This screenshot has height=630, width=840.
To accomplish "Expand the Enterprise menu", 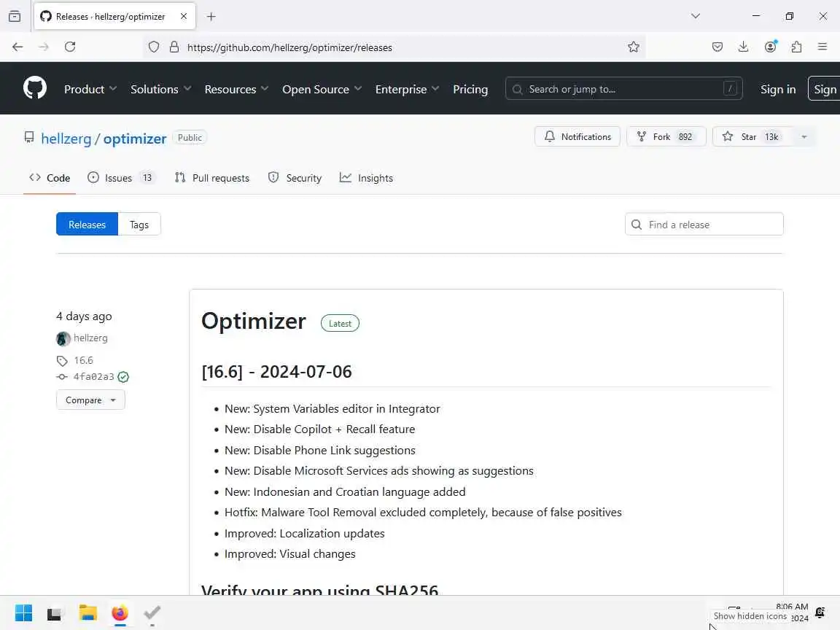I will point(407,89).
